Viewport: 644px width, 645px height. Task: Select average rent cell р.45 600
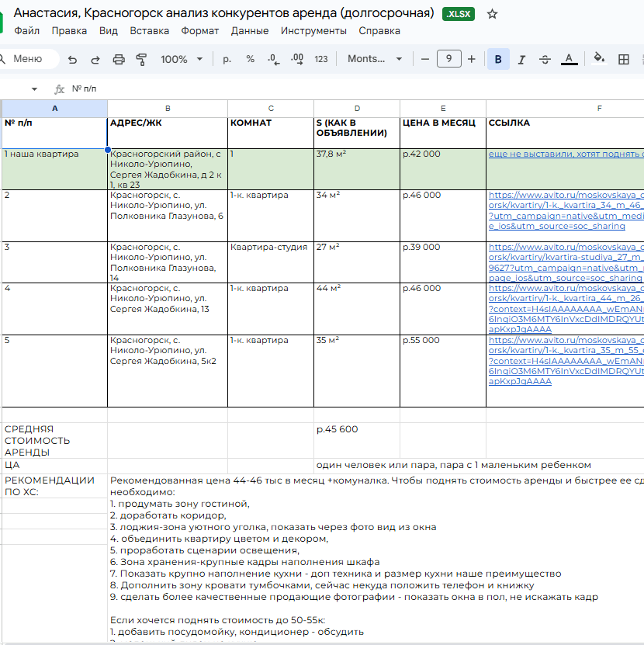click(x=357, y=440)
